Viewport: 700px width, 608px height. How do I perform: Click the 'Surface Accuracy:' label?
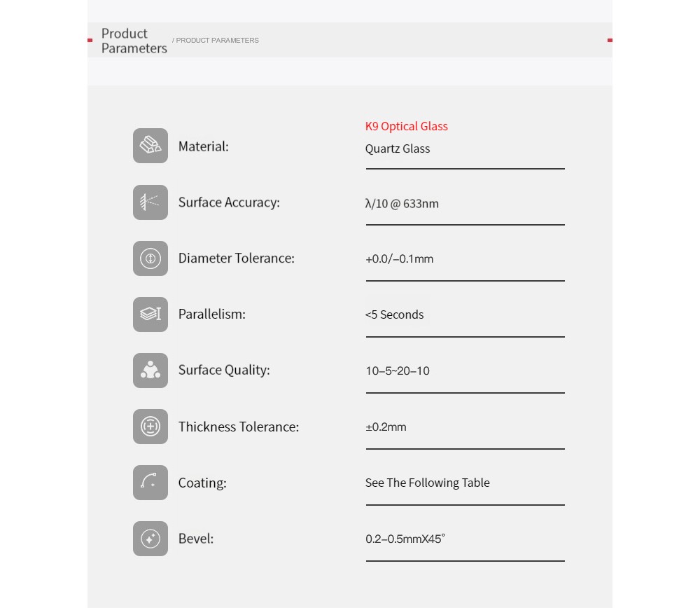pyautogui.click(x=229, y=202)
